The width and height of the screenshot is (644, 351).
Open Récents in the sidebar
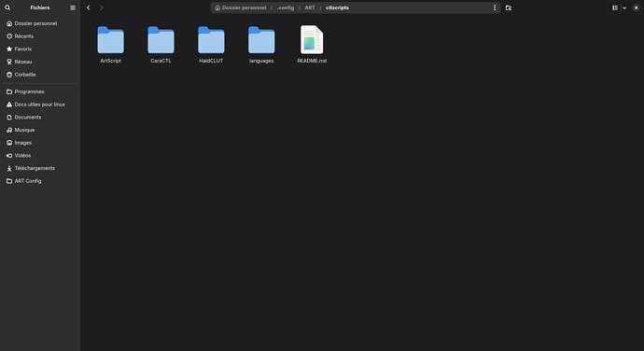tap(40, 36)
